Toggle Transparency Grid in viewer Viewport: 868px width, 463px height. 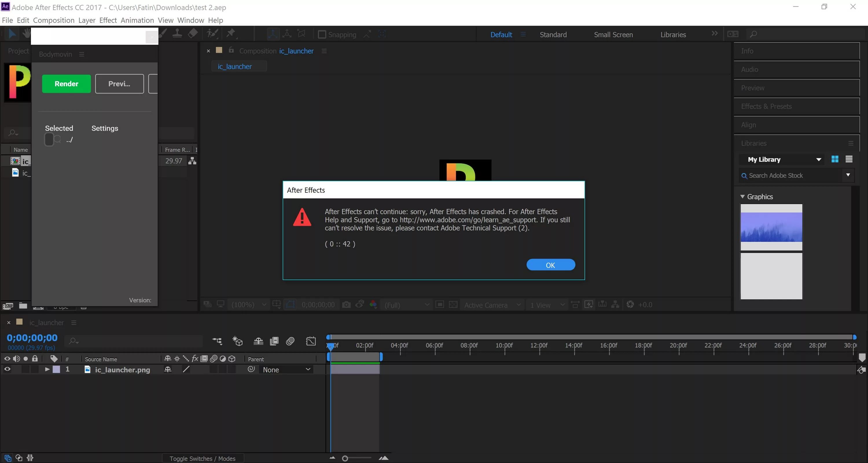pyautogui.click(x=453, y=305)
